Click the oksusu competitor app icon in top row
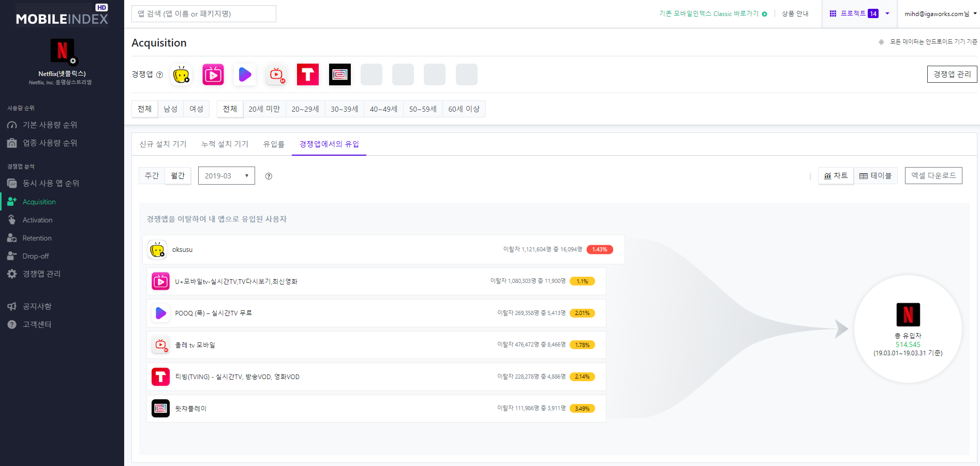Screen dimensions: 980x466 181,74
